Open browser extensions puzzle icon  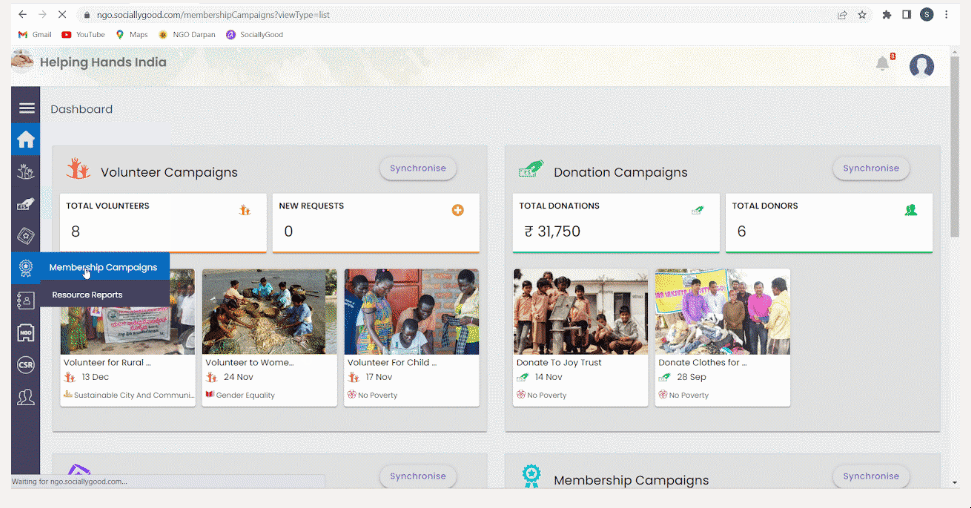point(887,15)
